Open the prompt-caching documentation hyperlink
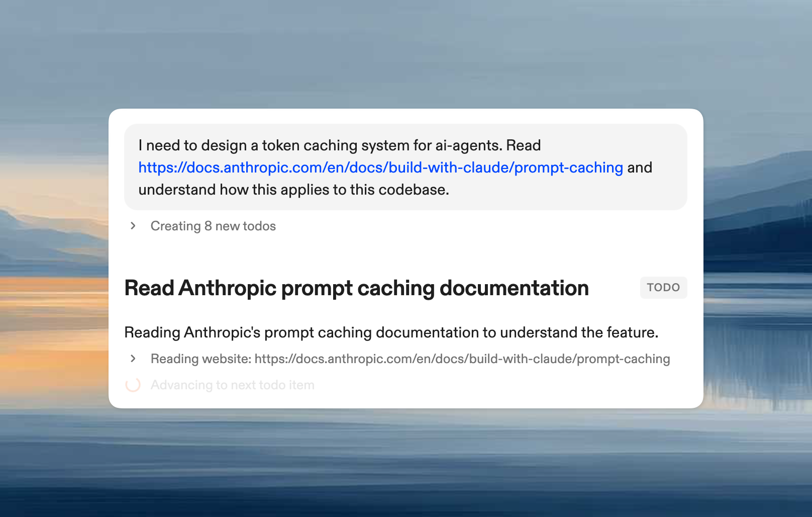This screenshot has height=517, width=812. click(380, 167)
